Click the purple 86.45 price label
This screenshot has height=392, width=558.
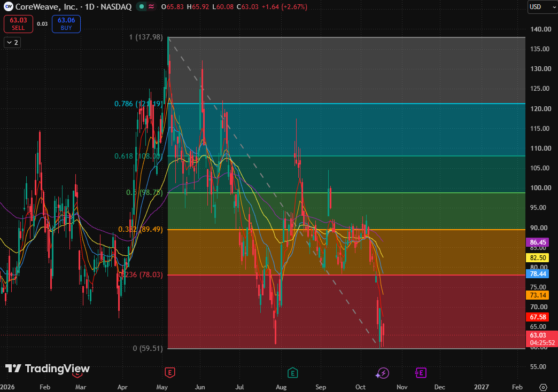point(537,242)
